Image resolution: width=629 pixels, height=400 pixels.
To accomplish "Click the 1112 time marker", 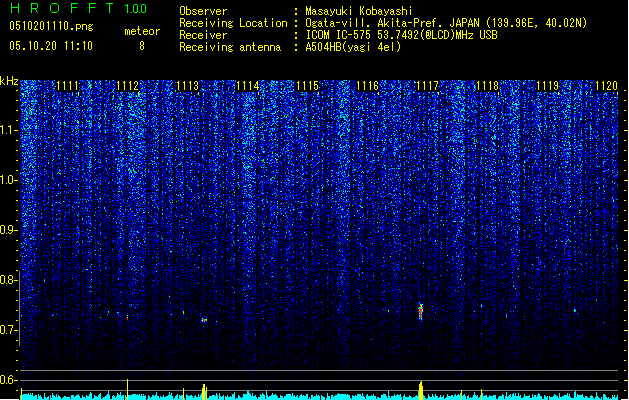I will coord(127,86).
